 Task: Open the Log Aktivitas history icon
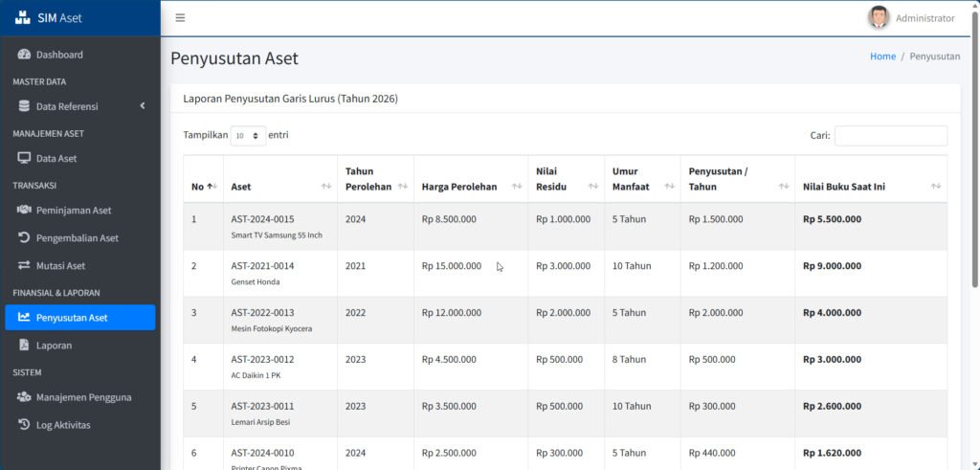coord(24,424)
